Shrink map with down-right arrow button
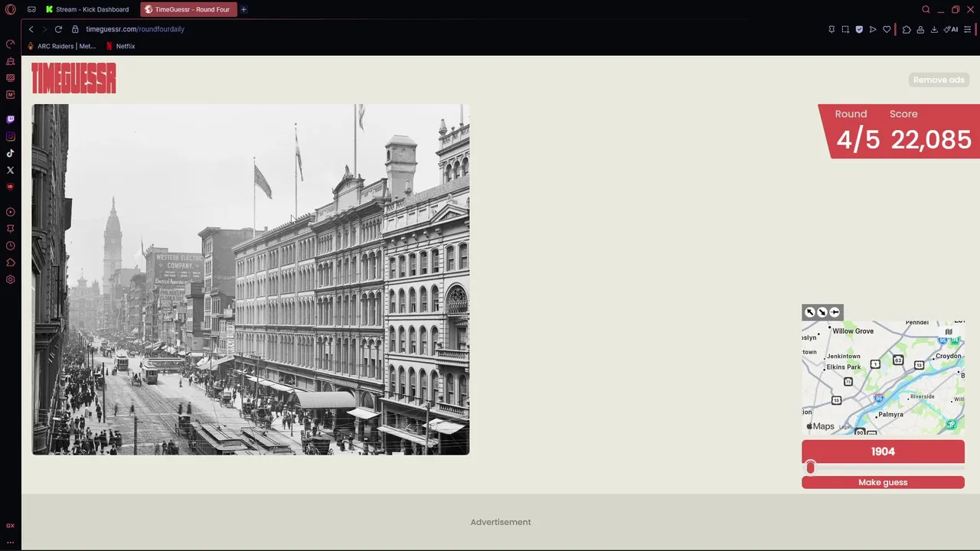 [822, 311]
